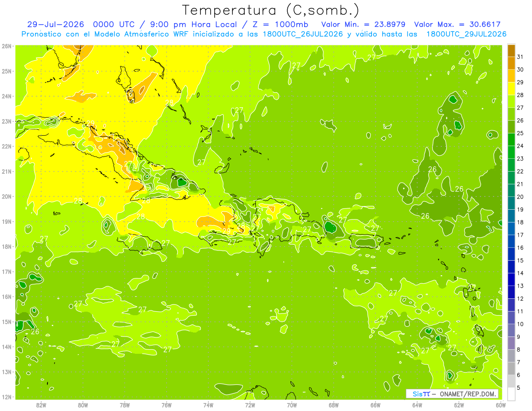Viewport: 532px width, 411px height.
Task: Click color scale label "30"
Action: click(x=520, y=70)
